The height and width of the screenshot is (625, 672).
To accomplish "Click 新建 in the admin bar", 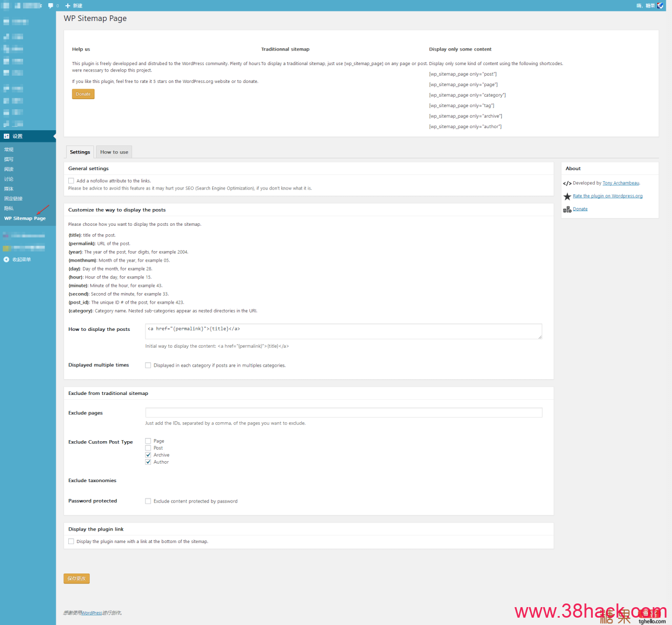I will tap(78, 6).
